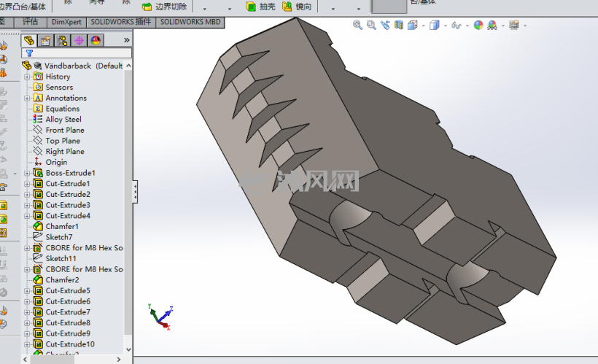Screen dimensions: 598x364
Task: Click the 镜向 mirror button
Action: click(x=297, y=7)
